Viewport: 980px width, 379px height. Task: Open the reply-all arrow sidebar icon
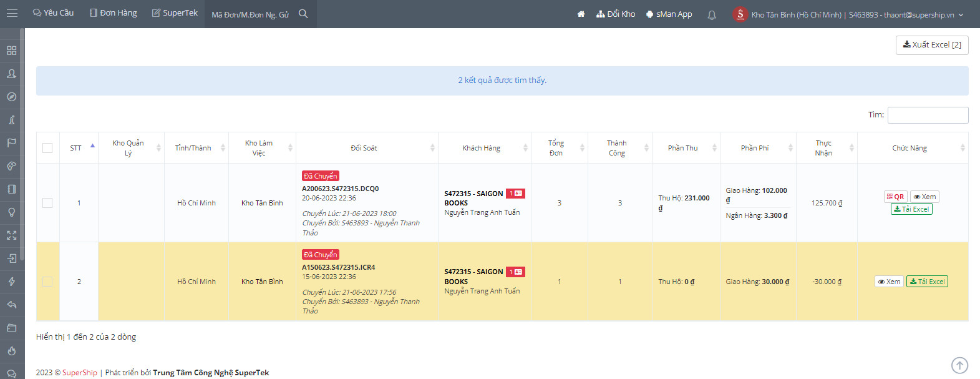click(x=11, y=305)
